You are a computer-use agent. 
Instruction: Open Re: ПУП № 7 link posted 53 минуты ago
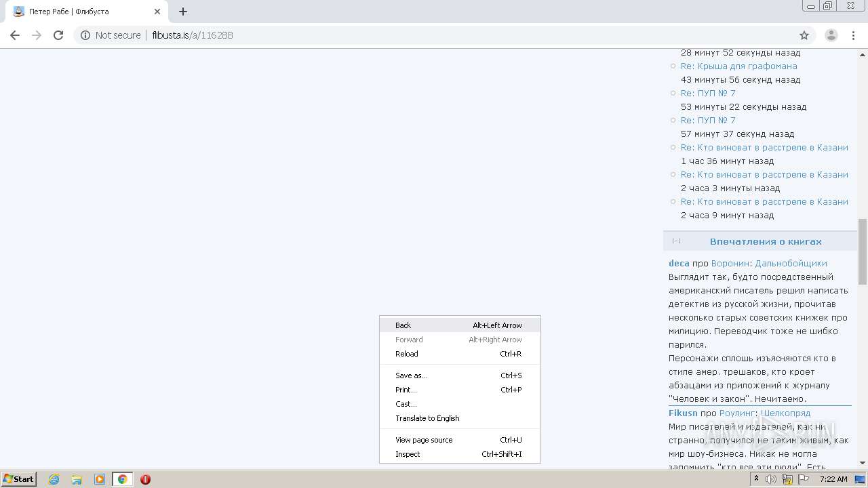click(708, 93)
